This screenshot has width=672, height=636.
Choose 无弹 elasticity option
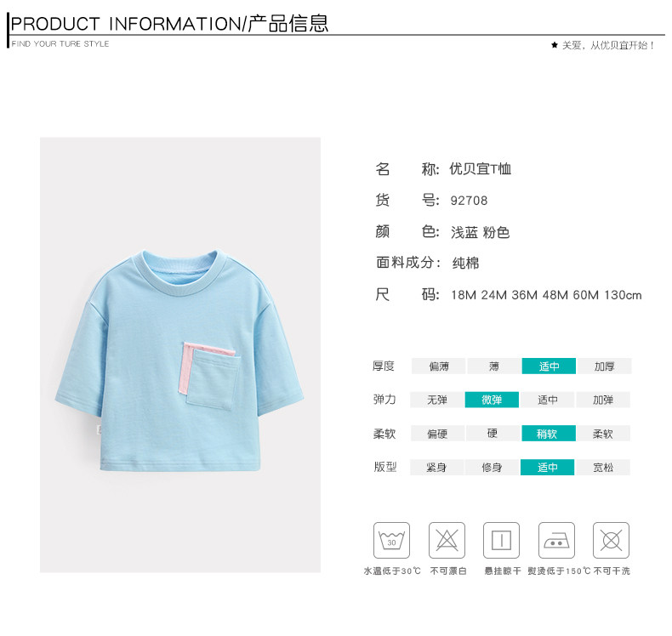tap(437, 400)
